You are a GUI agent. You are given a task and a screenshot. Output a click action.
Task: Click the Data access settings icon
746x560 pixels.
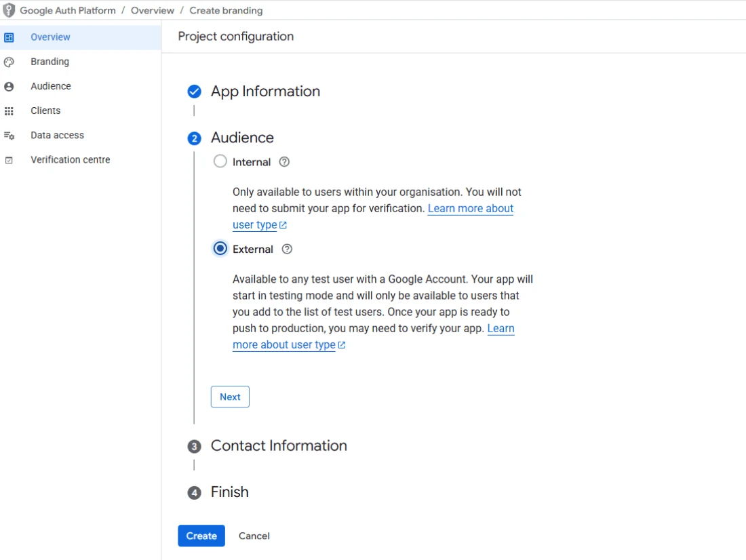[x=9, y=136]
